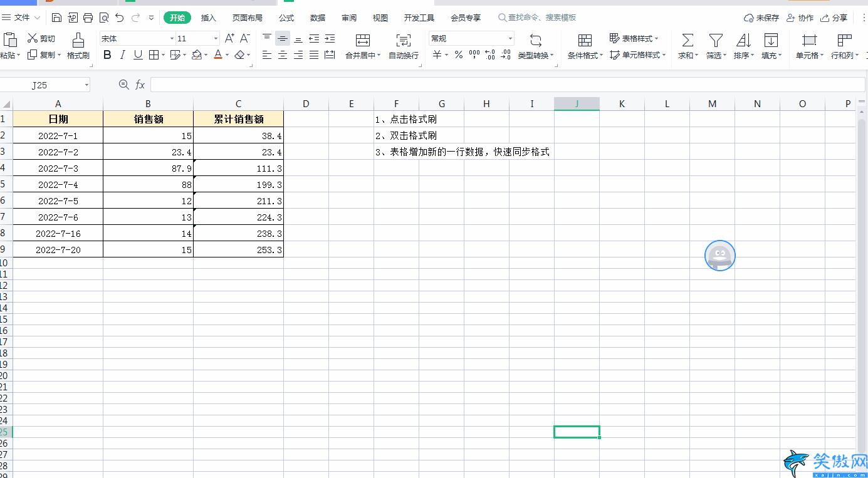
Task: Click the 分享 share button
Action: (834, 18)
